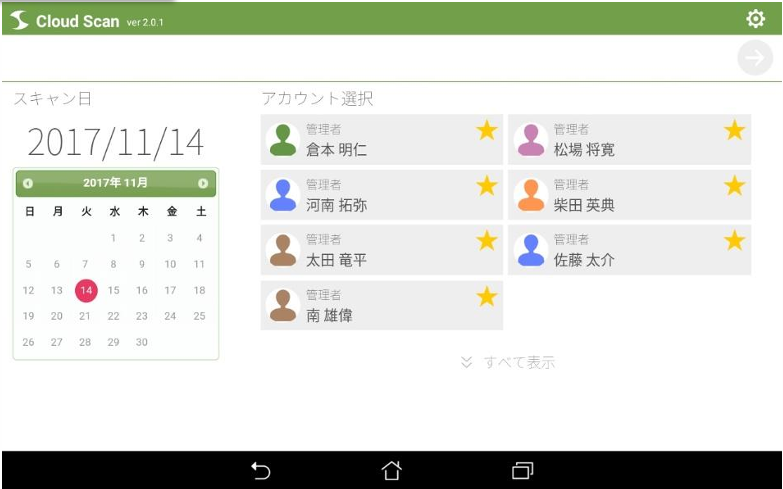Click the scan date 2017/11/14
The image size is (783, 489).
click(x=115, y=142)
